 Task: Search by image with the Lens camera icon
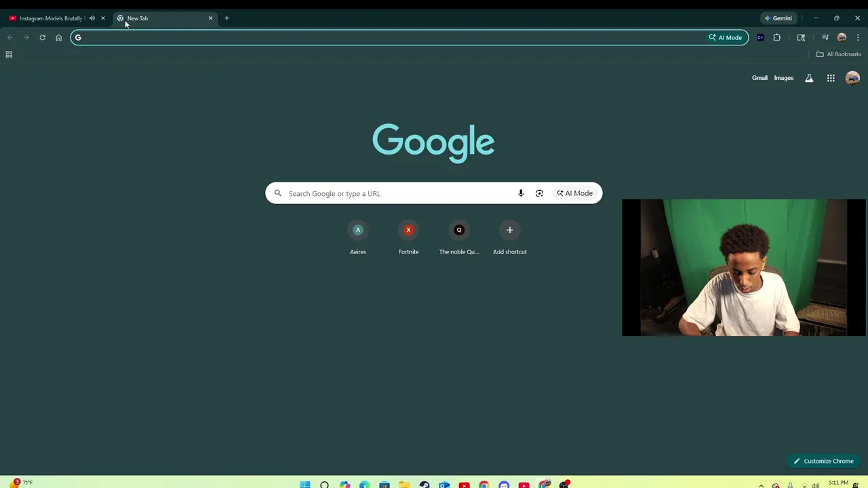tap(539, 193)
